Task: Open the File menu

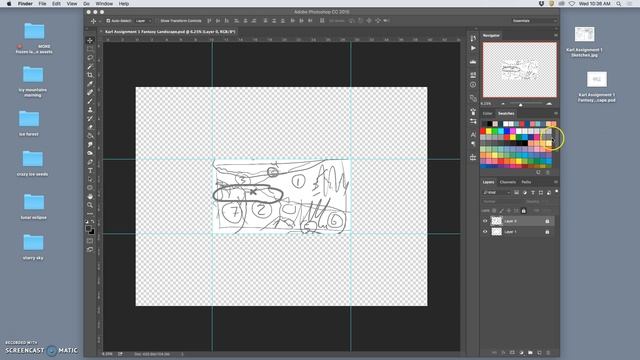Action: click(42, 4)
